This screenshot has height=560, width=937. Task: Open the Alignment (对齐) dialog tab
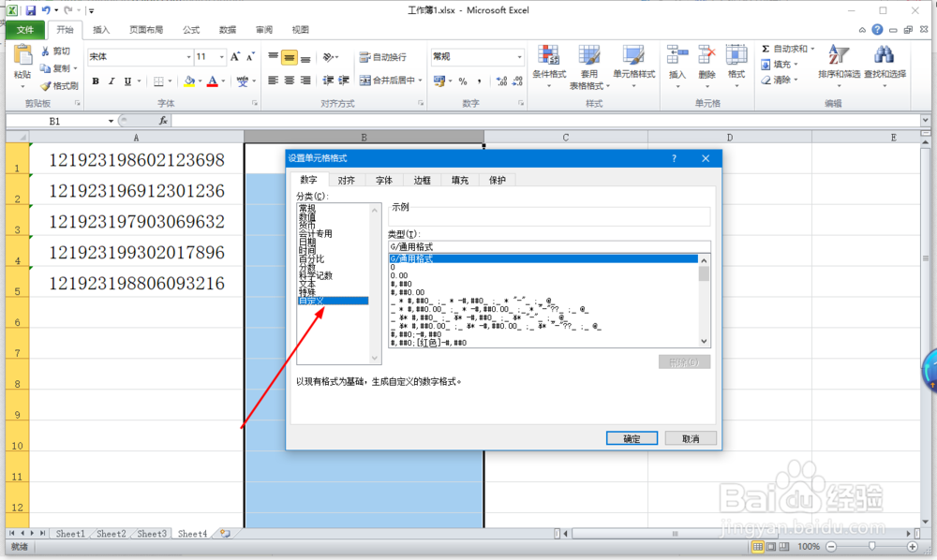coord(346,181)
